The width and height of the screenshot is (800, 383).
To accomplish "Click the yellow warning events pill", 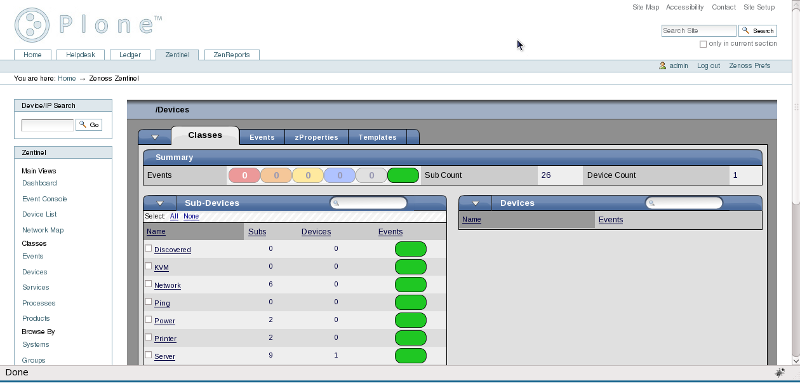I will [x=308, y=175].
